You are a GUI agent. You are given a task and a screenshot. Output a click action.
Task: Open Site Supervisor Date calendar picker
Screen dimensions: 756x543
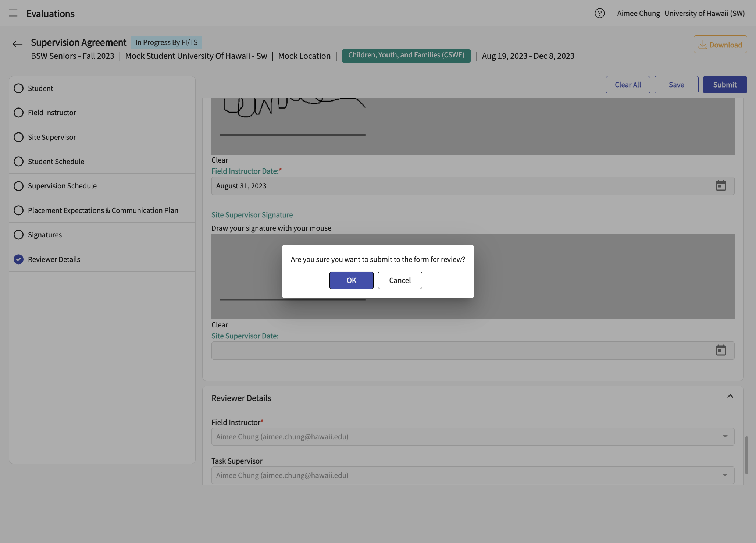click(x=721, y=350)
